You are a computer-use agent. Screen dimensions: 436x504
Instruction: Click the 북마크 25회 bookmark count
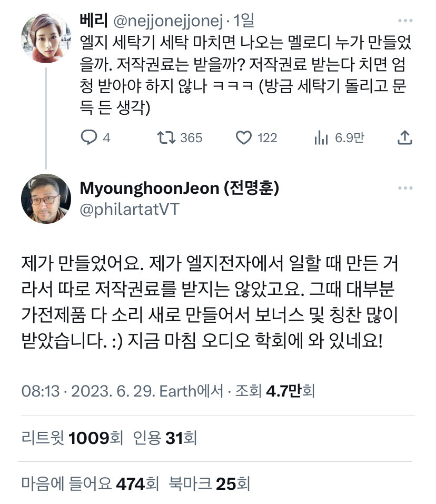pyautogui.click(x=210, y=483)
